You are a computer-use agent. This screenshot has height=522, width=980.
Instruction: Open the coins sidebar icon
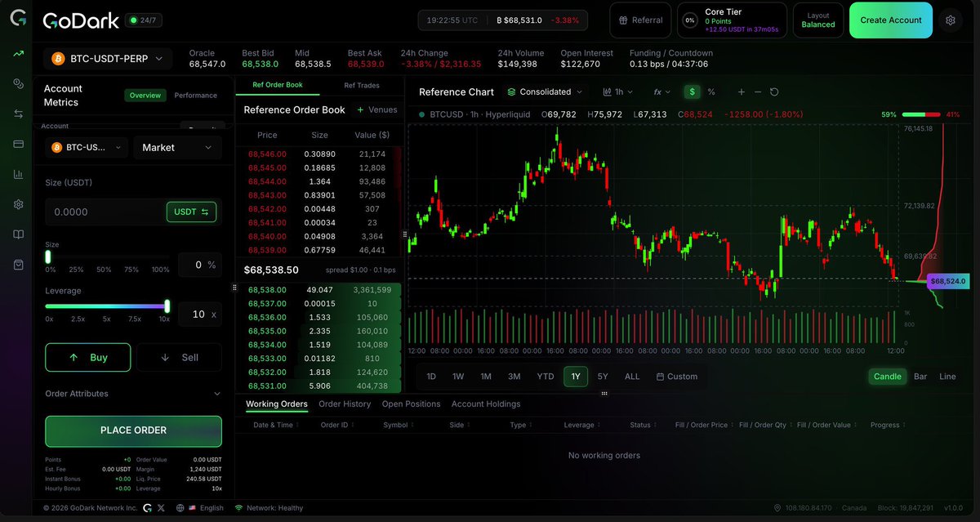tap(18, 84)
